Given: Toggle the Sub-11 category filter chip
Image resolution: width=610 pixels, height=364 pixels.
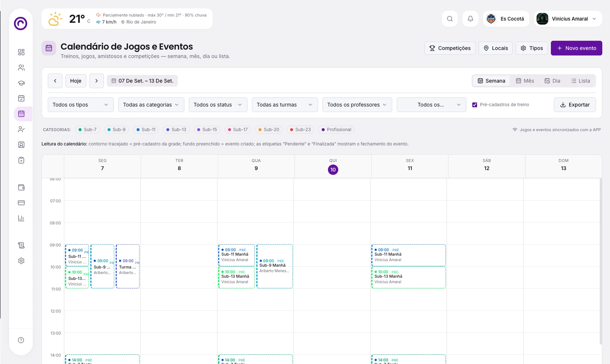Looking at the screenshot, I should click(x=146, y=130).
